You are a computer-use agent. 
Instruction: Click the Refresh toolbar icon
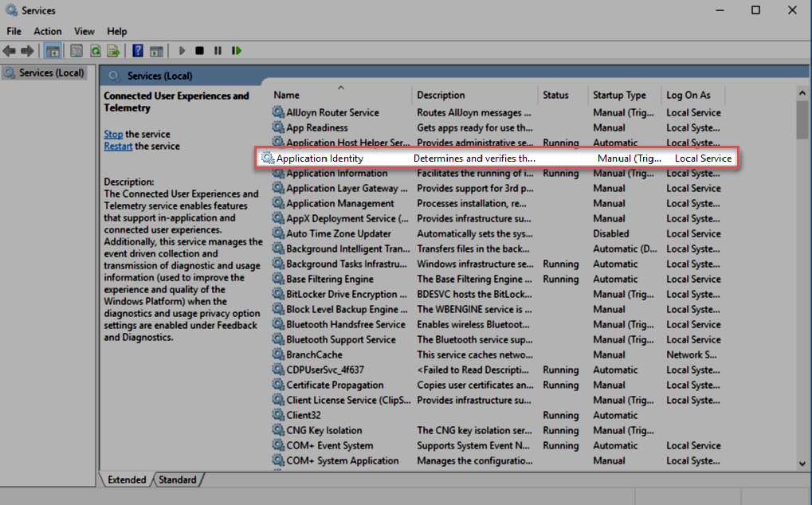point(96,51)
